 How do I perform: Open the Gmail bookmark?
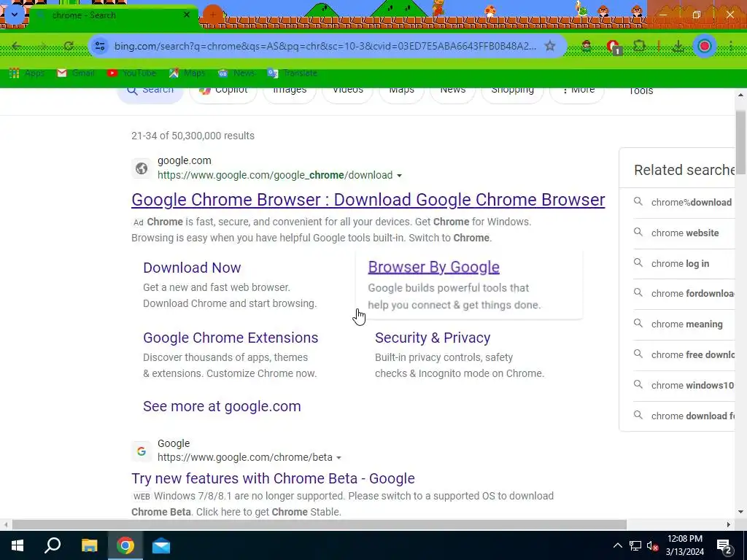coord(76,73)
